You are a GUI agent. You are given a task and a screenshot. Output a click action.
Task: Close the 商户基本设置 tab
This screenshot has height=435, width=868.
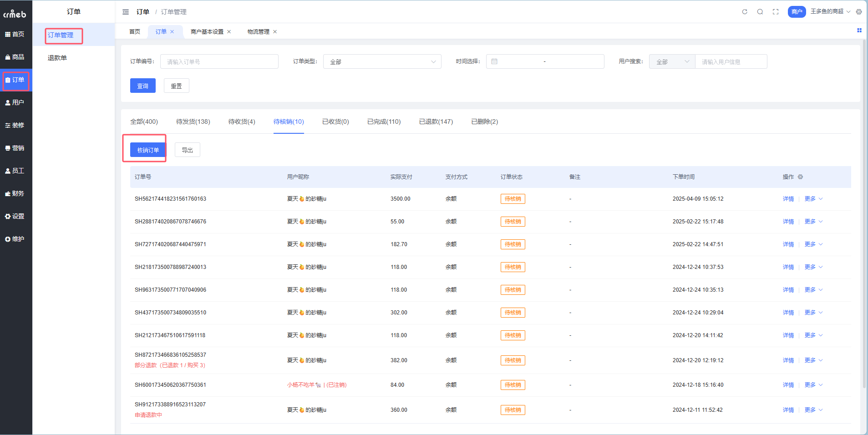tap(229, 32)
